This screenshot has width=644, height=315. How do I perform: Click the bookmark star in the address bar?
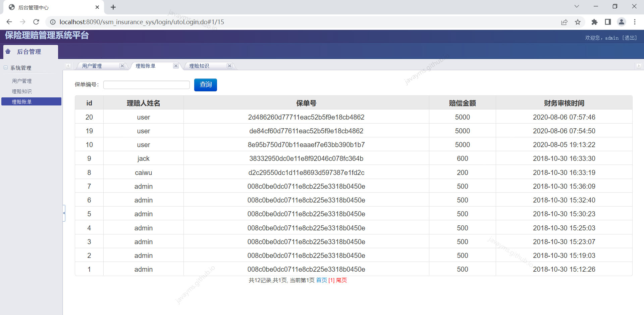coord(578,22)
